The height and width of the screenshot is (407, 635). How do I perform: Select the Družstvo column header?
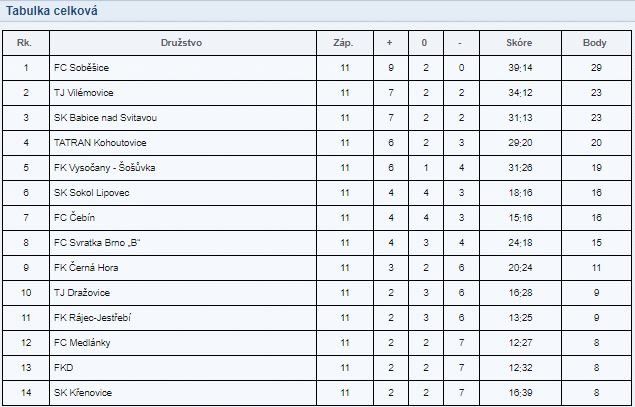click(181, 43)
